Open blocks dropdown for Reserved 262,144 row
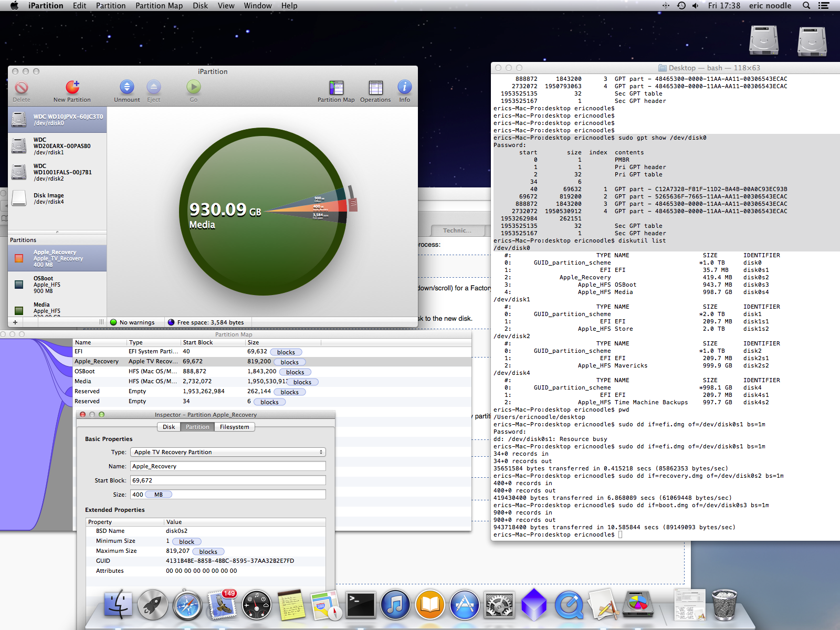This screenshot has width=840, height=630. [x=290, y=392]
